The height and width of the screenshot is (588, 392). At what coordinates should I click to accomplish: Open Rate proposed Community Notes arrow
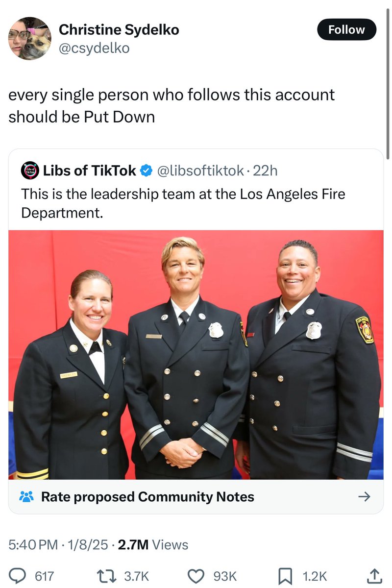364,497
